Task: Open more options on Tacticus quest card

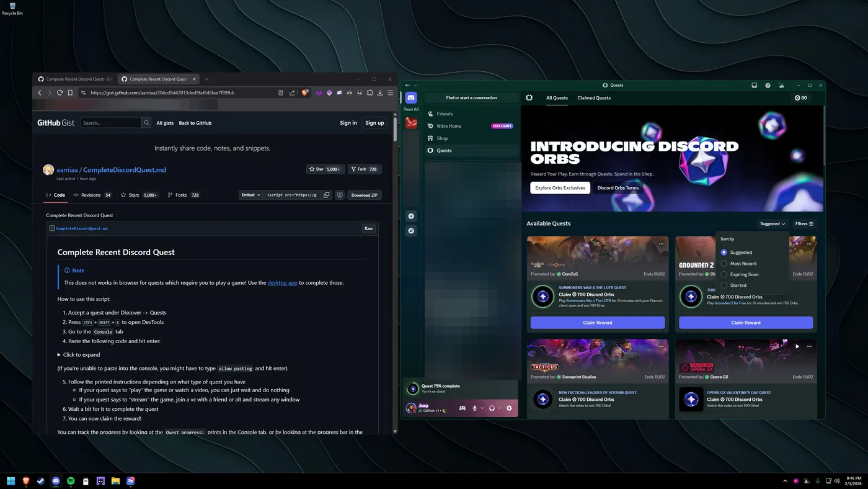Action: 661,346
